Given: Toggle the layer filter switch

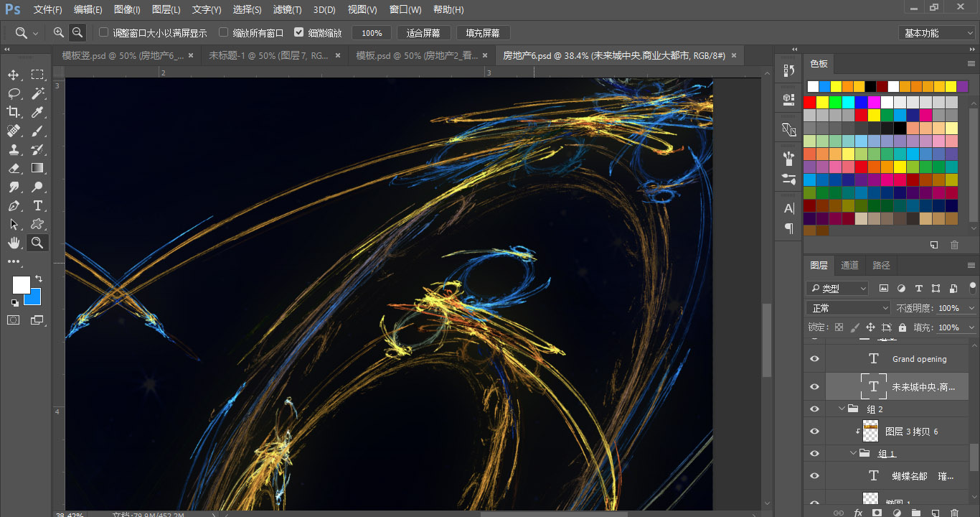Looking at the screenshot, I should click(971, 289).
